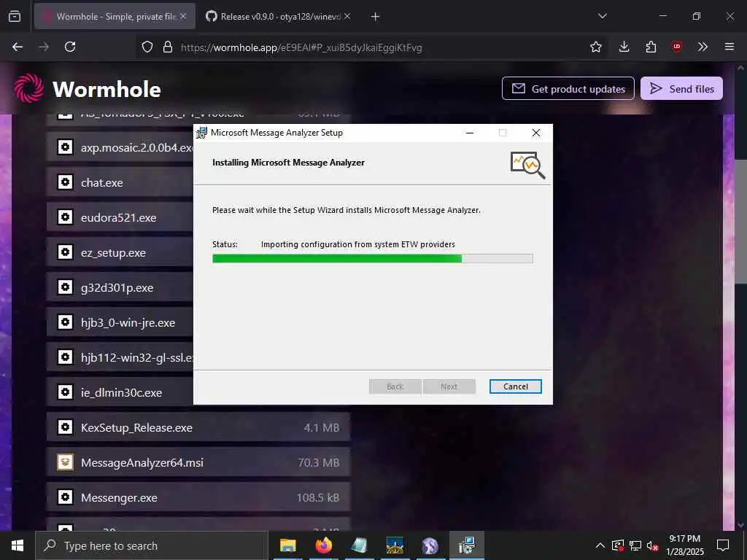Click file icon beside g32d301p.exe
747x560 pixels.
coord(65,287)
